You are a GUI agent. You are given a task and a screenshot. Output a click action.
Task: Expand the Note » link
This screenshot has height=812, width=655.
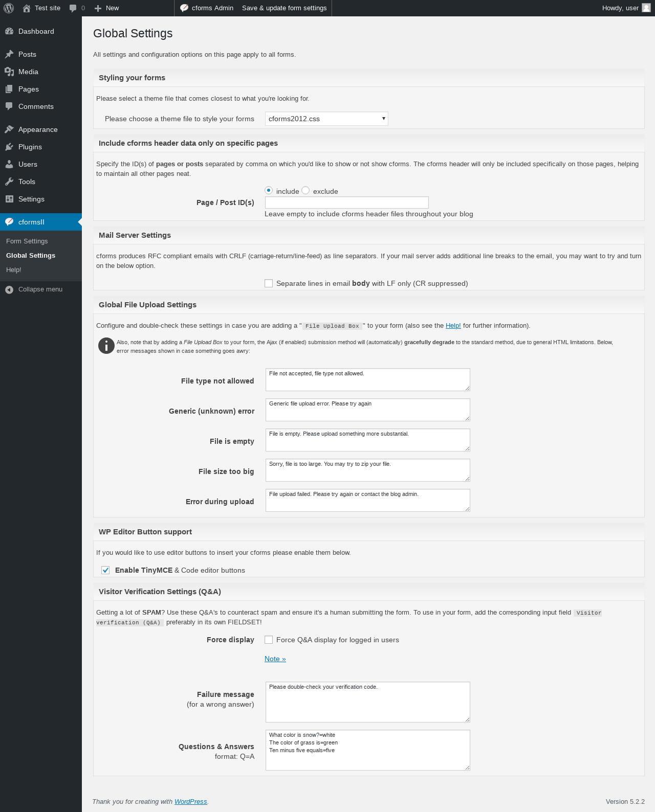[275, 659]
